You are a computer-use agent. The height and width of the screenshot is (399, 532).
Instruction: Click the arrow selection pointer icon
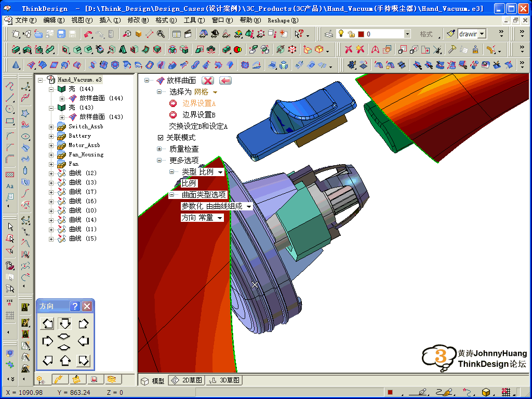click(x=10, y=227)
